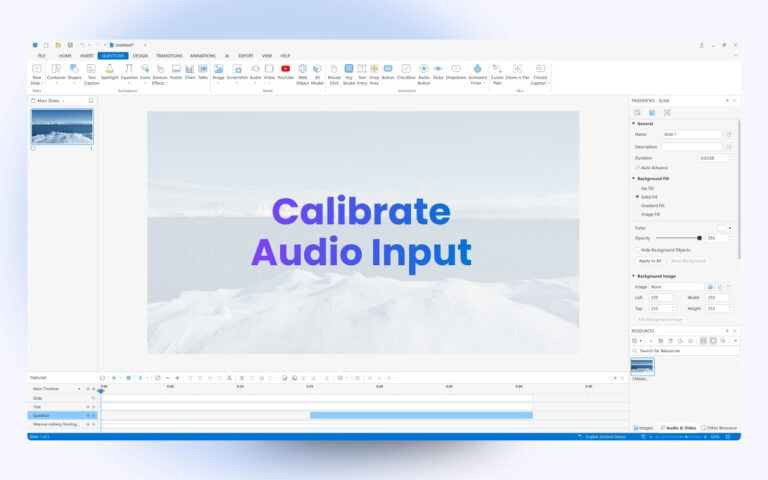768x480 pixels.
Task: Insert a Radio Button interaction object
Action: (424, 74)
